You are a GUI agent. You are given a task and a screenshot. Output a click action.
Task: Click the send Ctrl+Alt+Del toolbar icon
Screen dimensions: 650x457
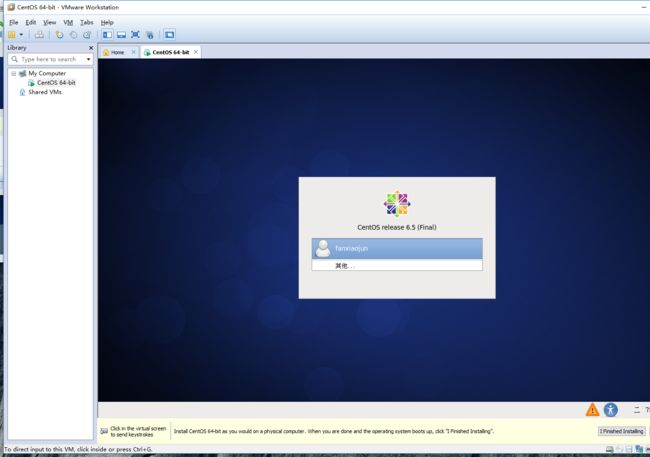click(39, 34)
